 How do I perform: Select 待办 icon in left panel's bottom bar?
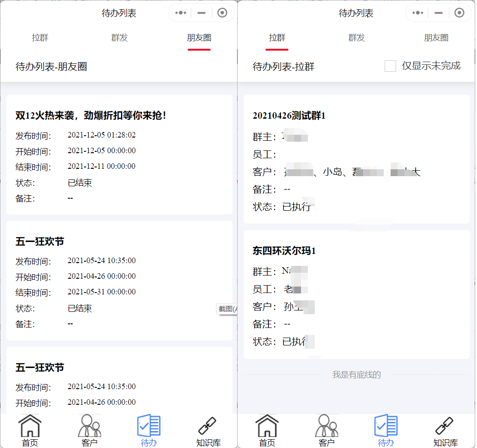pos(148,430)
